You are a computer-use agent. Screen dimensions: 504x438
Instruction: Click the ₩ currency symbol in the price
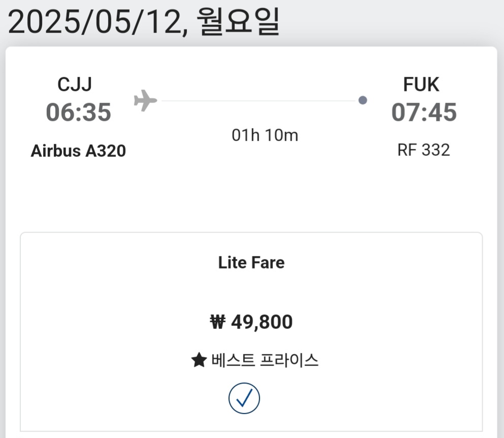click(217, 322)
